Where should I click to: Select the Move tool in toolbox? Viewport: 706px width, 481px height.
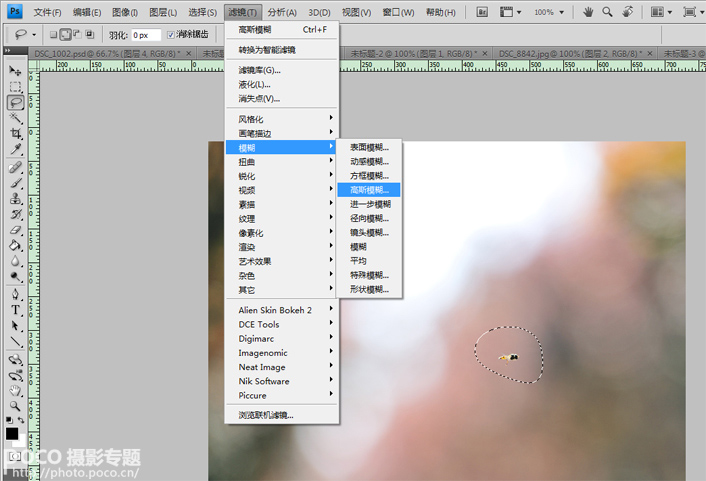(x=15, y=71)
